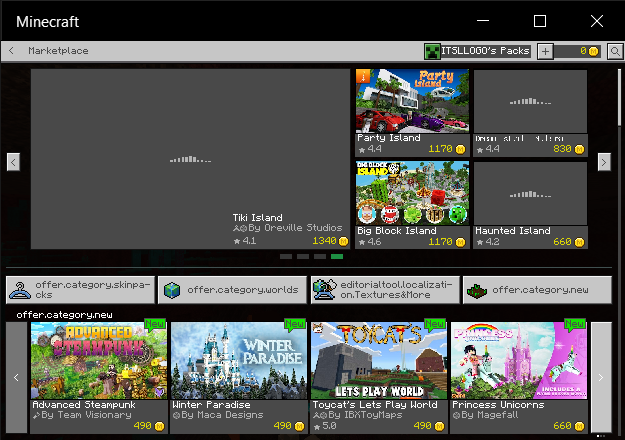Click the hanger skin packs icon
625x440 pixels.
20,290
